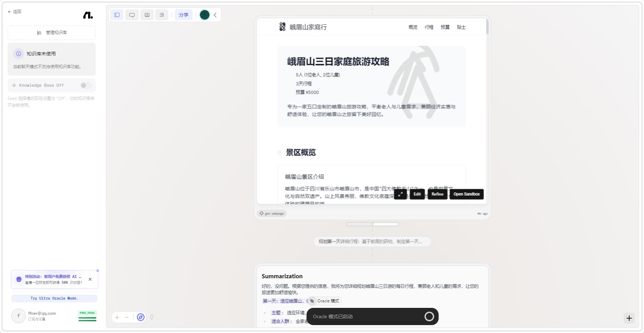This screenshot has height=333, width=644.
Task: Click the 分享 share button
Action: point(183,15)
